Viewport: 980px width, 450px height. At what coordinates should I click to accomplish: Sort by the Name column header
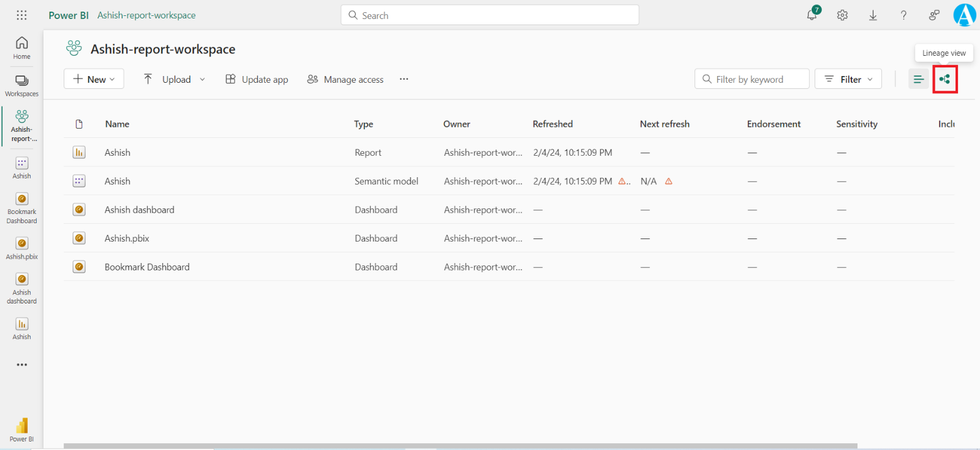pyautogui.click(x=117, y=124)
